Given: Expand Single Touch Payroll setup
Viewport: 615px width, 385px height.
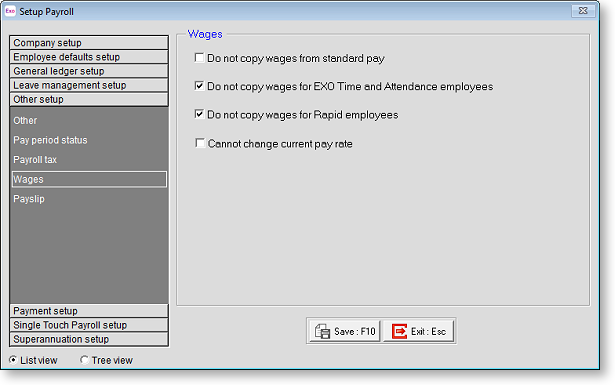Looking at the screenshot, I should click(89, 325).
